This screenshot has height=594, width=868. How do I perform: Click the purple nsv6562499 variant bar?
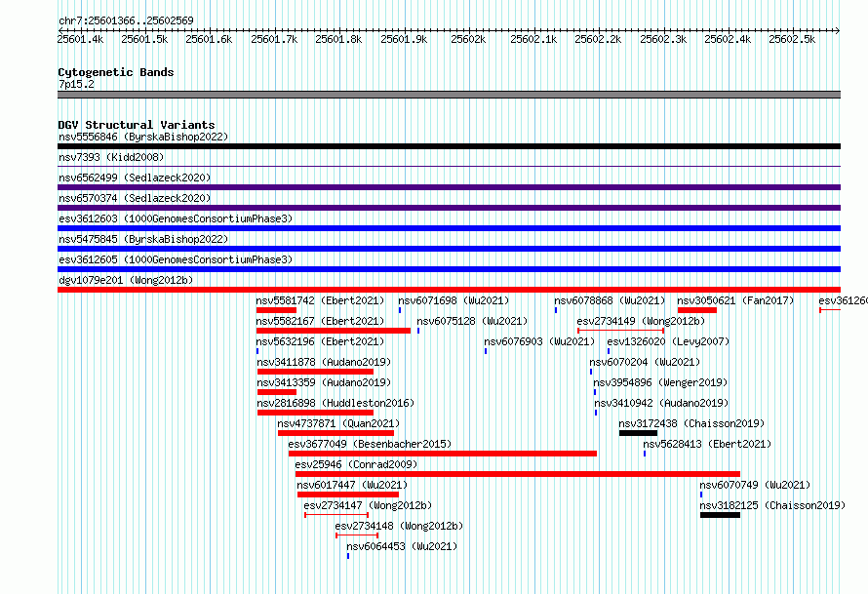tap(449, 187)
